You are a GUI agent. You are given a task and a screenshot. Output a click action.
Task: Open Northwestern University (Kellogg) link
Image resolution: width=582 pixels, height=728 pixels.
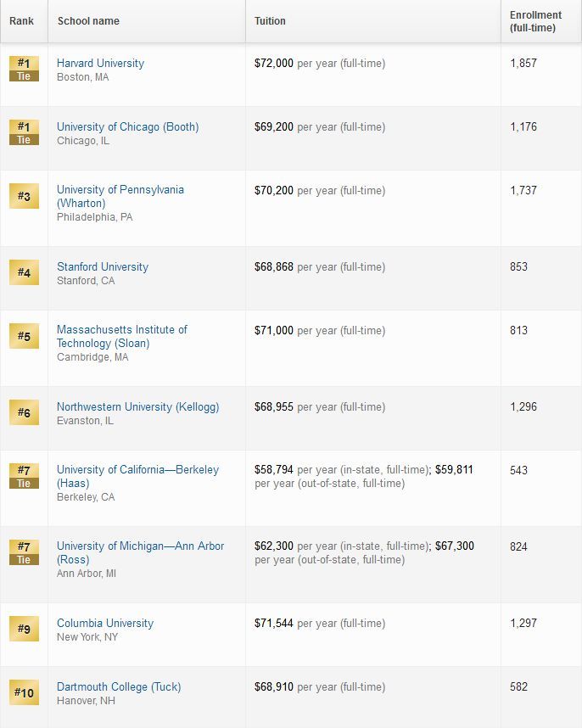point(137,407)
